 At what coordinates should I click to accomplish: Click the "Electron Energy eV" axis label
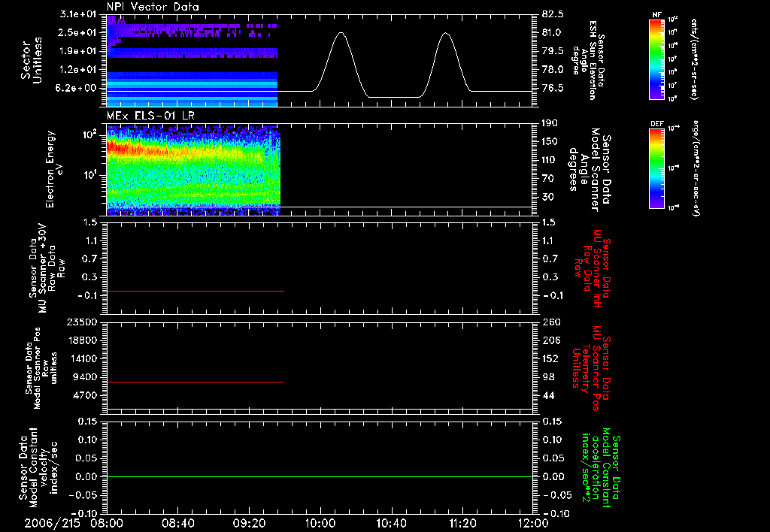pos(54,169)
